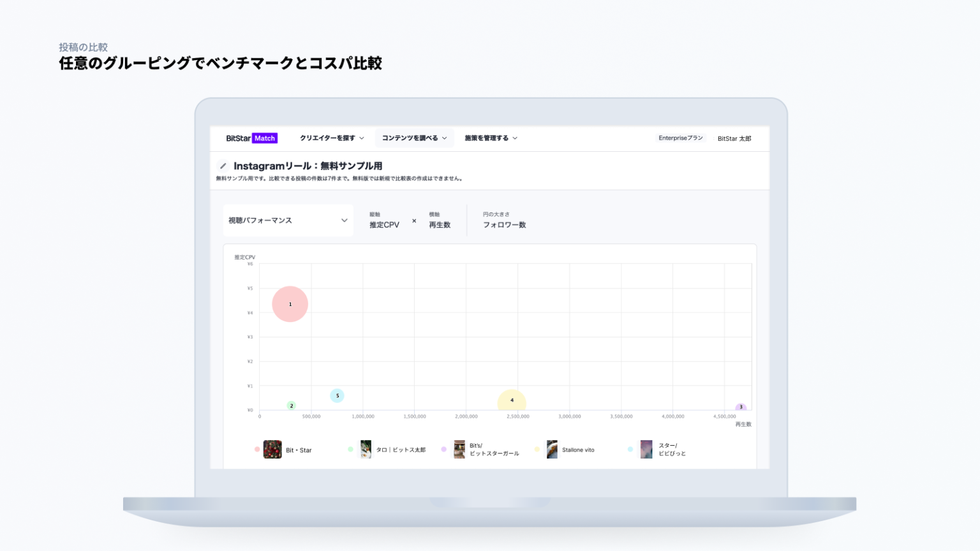Click the purple bubble numbered 3
Viewport: 980px width, 551px height.
(x=741, y=407)
